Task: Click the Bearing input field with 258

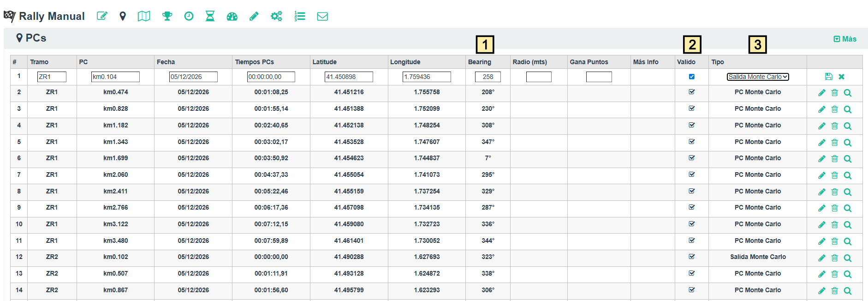Action: [488, 77]
